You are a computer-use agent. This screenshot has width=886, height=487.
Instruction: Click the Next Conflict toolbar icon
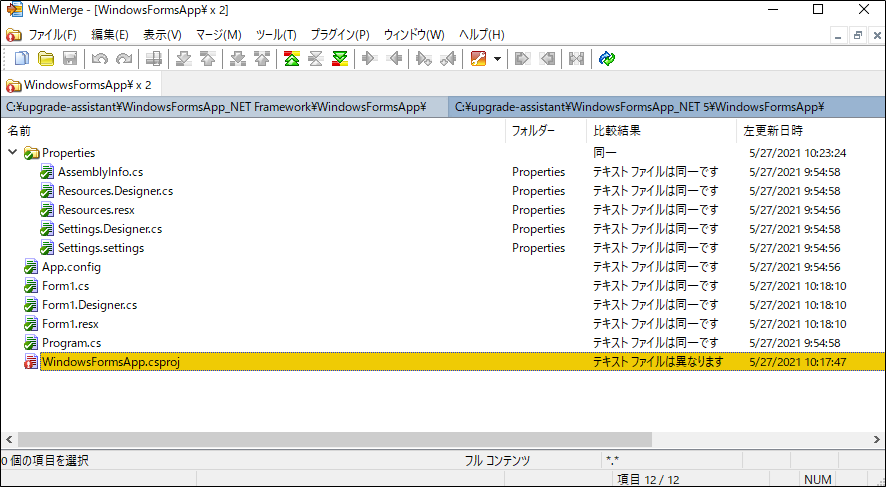[238, 58]
